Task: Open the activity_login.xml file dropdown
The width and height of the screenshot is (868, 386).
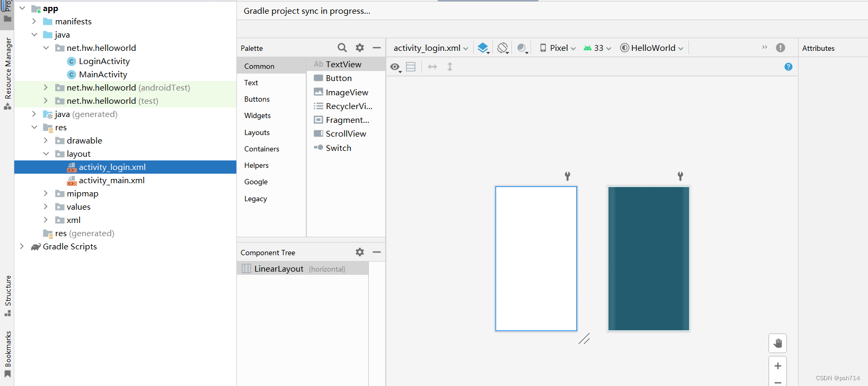Action: point(431,48)
